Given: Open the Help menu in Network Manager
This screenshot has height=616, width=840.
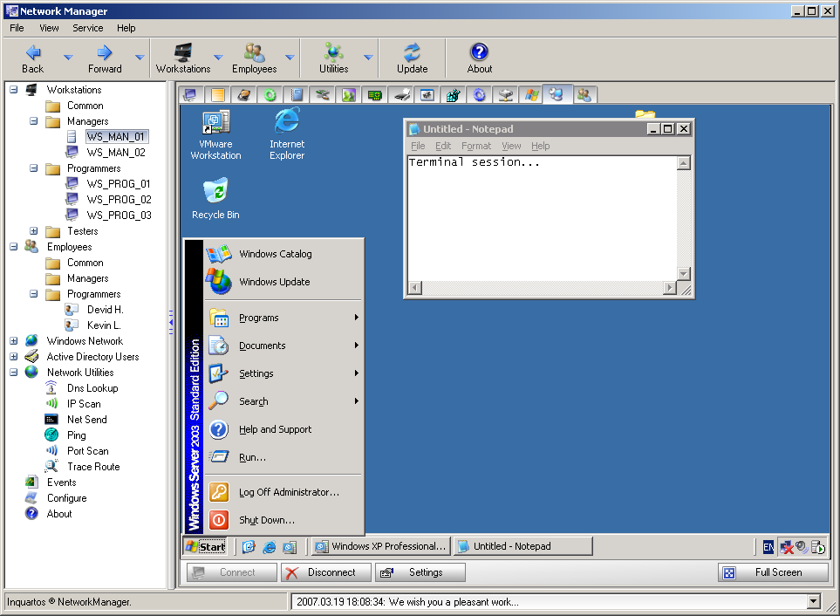Looking at the screenshot, I should tap(126, 28).
